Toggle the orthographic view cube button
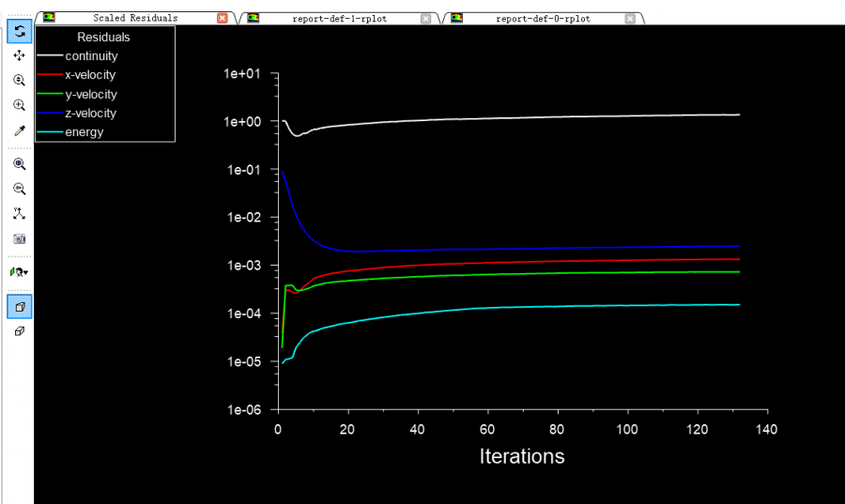 click(19, 331)
